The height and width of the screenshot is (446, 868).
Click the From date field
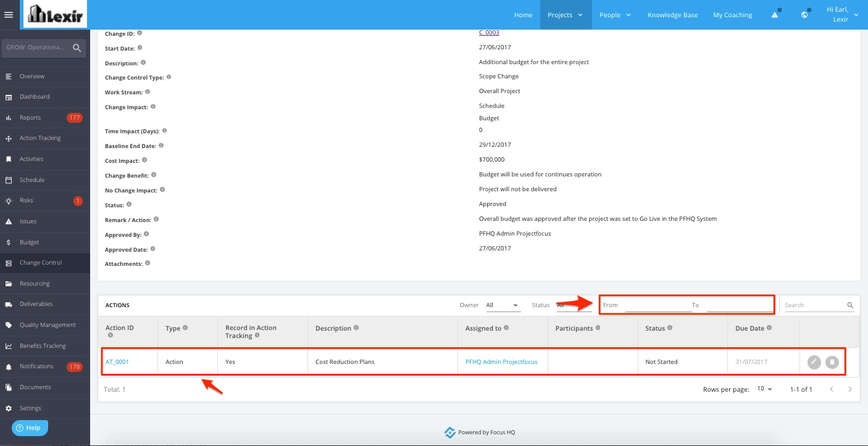pos(658,305)
